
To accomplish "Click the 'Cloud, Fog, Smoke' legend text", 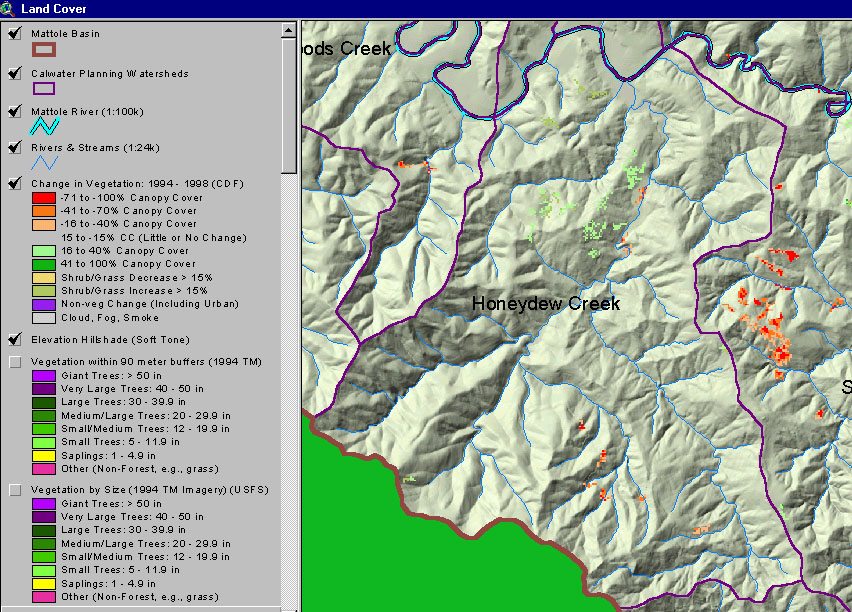I will (110, 318).
